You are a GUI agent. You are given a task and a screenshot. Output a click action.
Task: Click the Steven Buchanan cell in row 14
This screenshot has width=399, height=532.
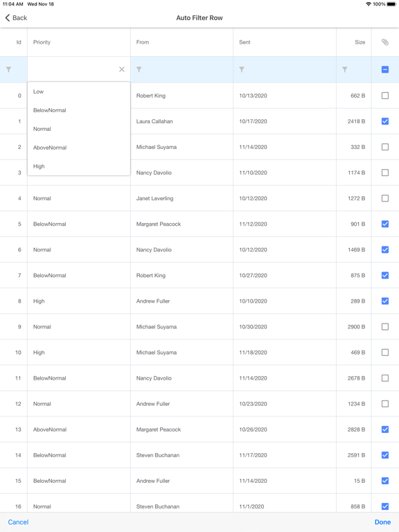tap(182, 455)
